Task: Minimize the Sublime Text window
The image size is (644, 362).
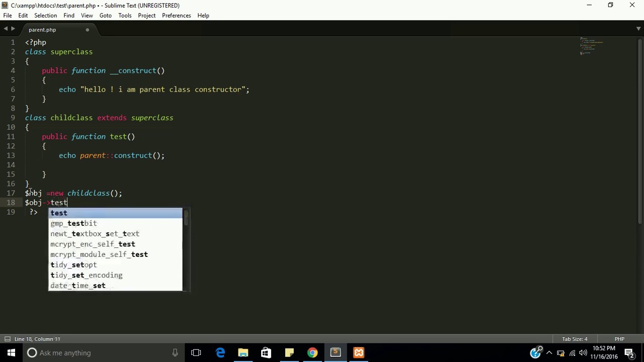Action: click(589, 5)
